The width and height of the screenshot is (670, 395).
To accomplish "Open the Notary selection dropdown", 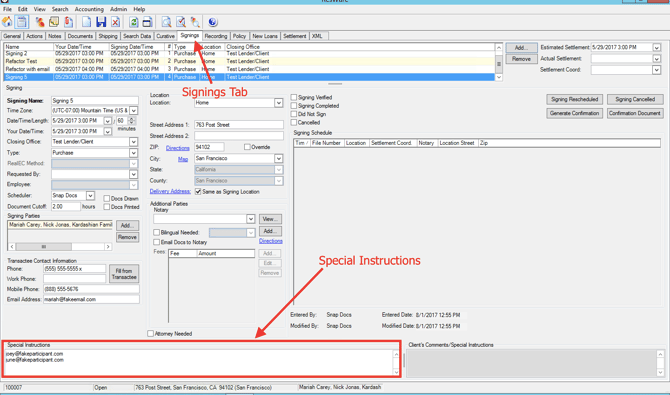I will [x=250, y=219].
